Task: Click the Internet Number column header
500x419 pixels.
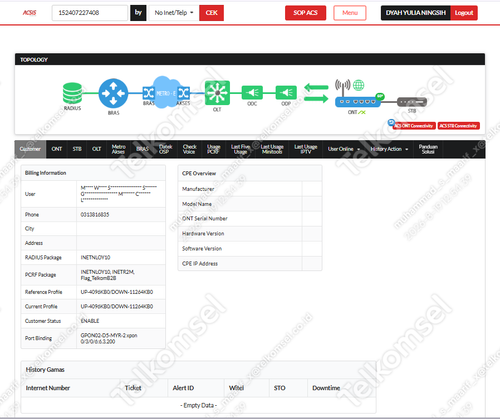Action: [48, 388]
